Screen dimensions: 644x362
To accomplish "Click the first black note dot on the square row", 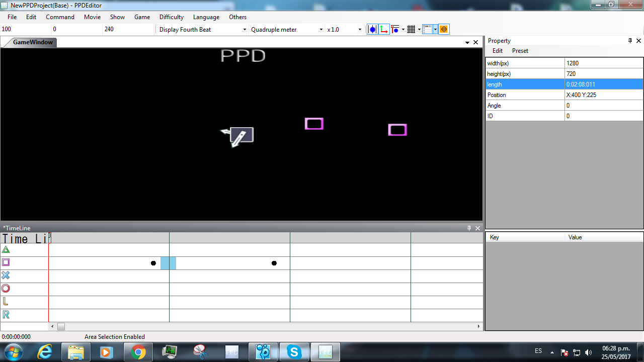I will click(x=153, y=263).
